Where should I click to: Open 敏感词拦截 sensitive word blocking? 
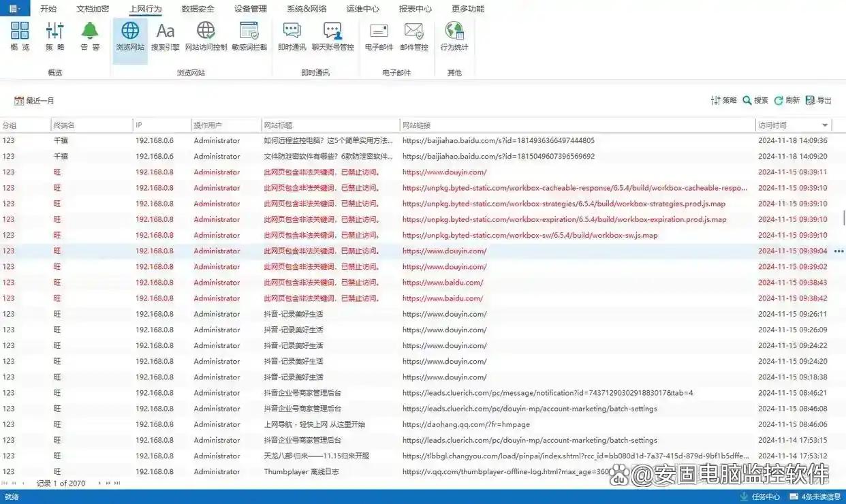point(249,37)
